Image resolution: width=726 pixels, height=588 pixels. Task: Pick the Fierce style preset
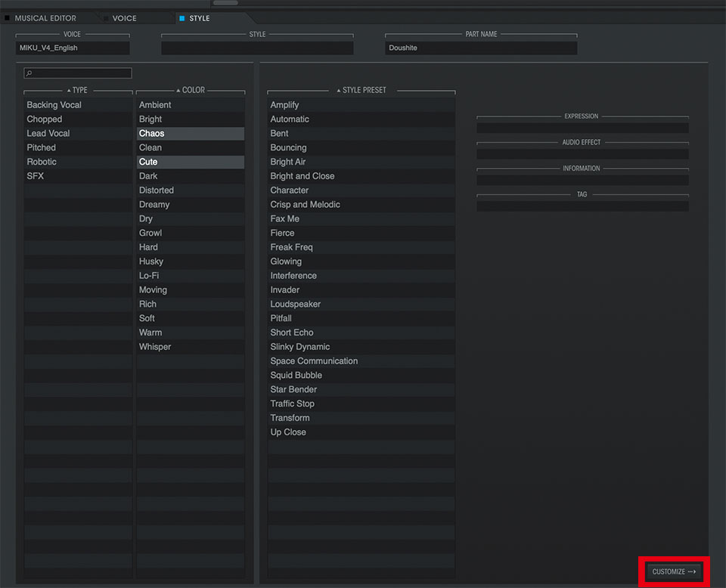click(361, 234)
